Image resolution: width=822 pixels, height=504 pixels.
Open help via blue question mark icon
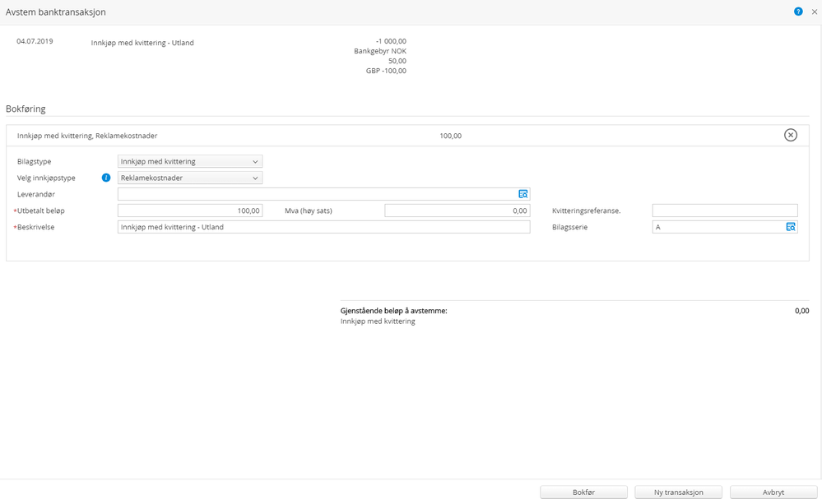[x=798, y=12]
